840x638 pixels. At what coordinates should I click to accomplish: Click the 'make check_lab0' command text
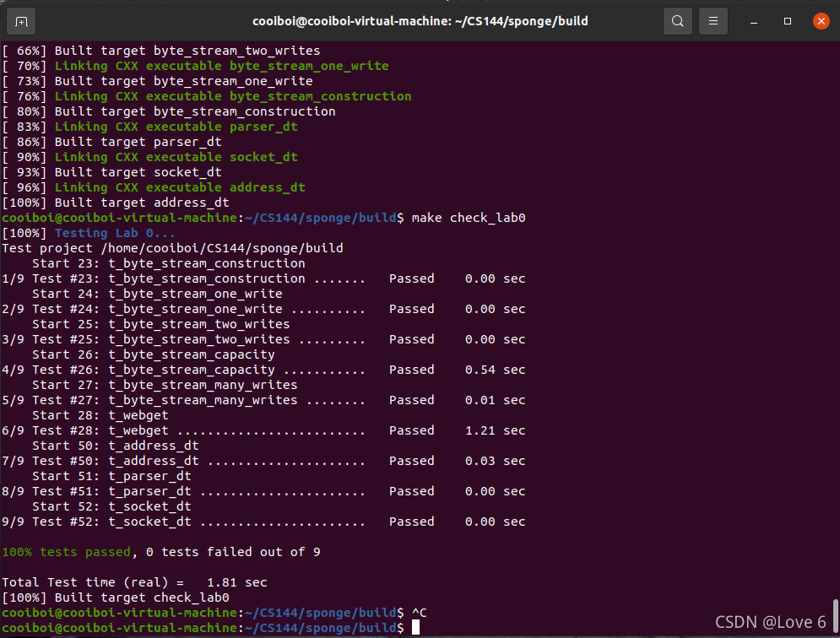coord(469,218)
